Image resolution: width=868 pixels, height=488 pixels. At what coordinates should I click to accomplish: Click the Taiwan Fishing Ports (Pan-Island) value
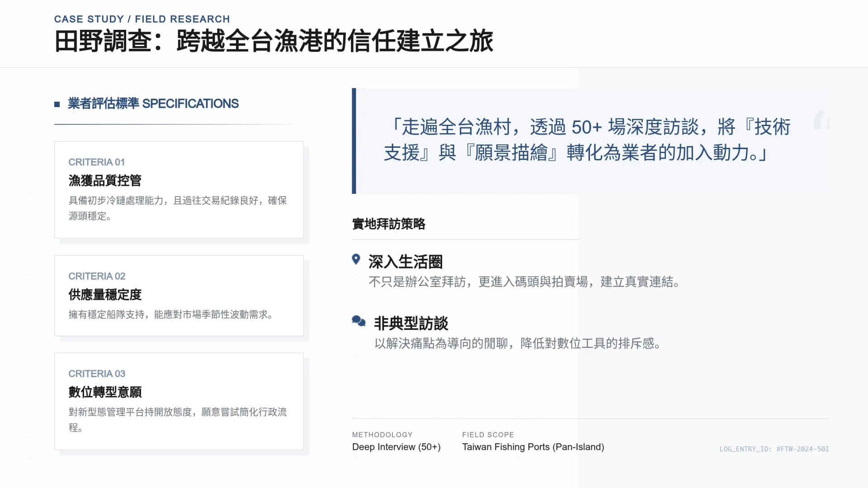pos(533,447)
